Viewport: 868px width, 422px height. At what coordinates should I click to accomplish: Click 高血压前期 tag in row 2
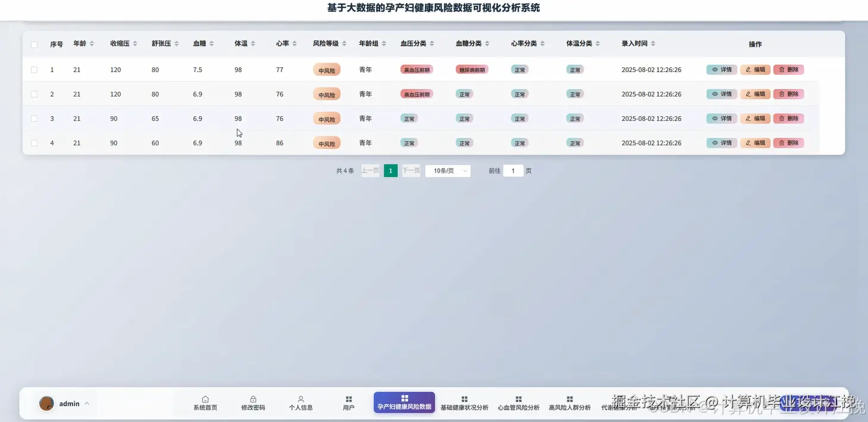pyautogui.click(x=416, y=94)
